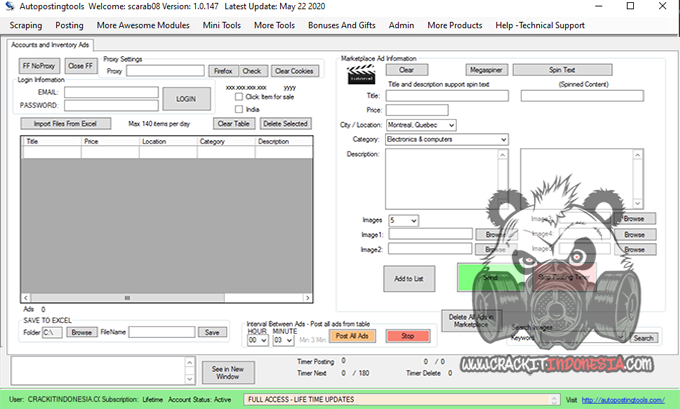Click the FileName input field
This screenshot has width=680, height=409.
[162, 332]
